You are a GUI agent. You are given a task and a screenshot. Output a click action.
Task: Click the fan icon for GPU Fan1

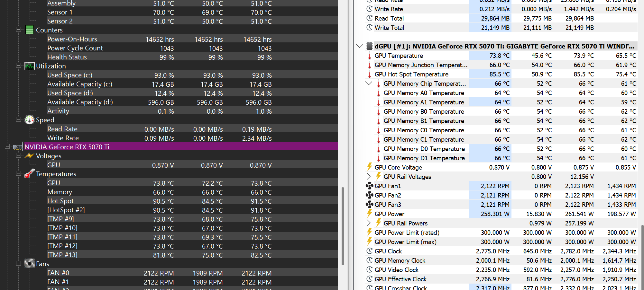tap(370, 186)
